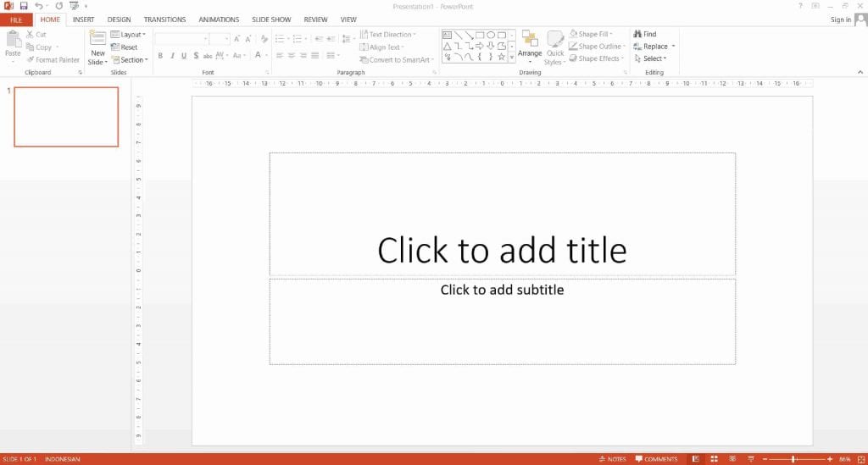Screen dimensions: 868x465
Task: Start slideshow from quick access toolbar icon
Action: pos(74,6)
